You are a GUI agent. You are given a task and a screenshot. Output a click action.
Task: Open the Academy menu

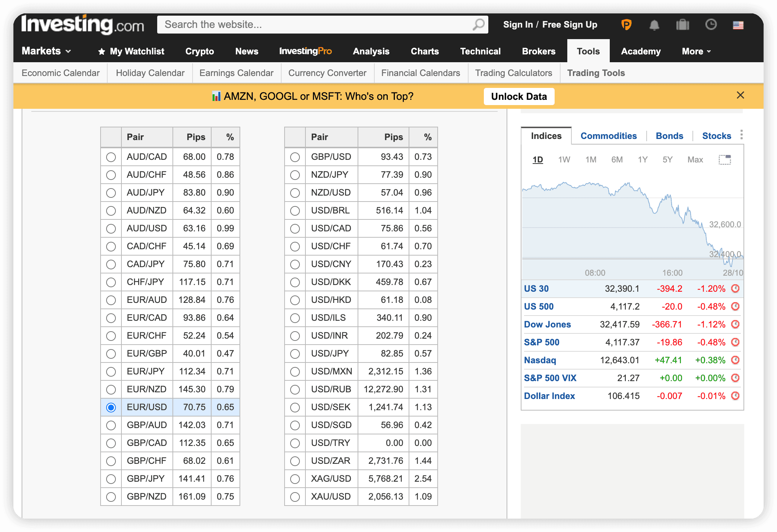pos(641,51)
